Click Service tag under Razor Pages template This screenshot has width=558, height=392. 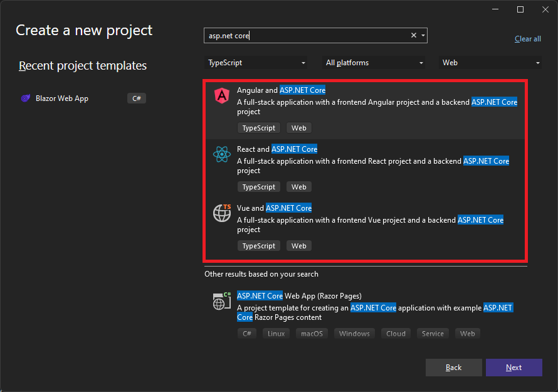coord(433,334)
